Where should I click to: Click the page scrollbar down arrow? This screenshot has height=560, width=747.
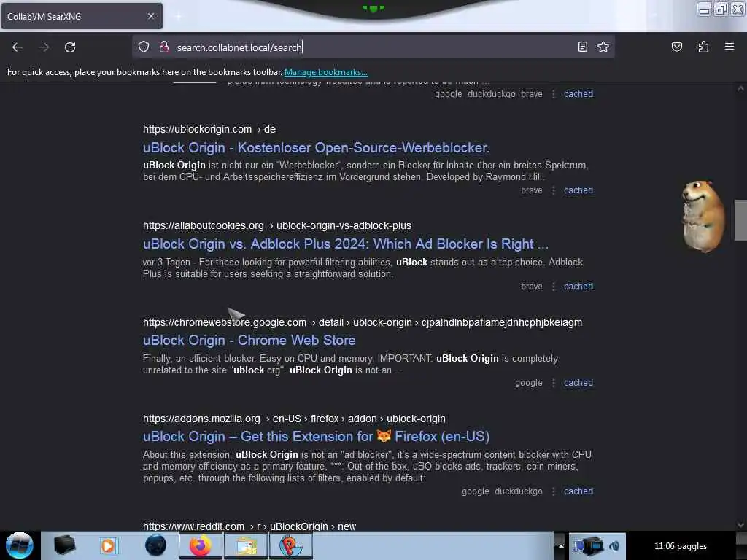click(740, 525)
